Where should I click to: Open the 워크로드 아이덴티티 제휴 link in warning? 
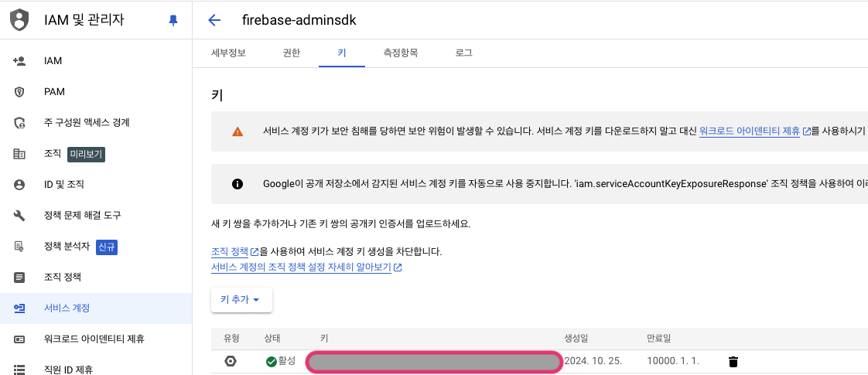pos(749,131)
